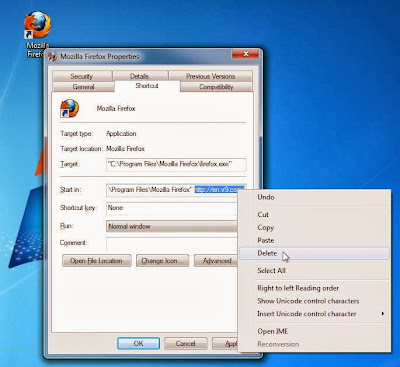Click the Advanced button
400x367 pixels.
pyautogui.click(x=216, y=261)
